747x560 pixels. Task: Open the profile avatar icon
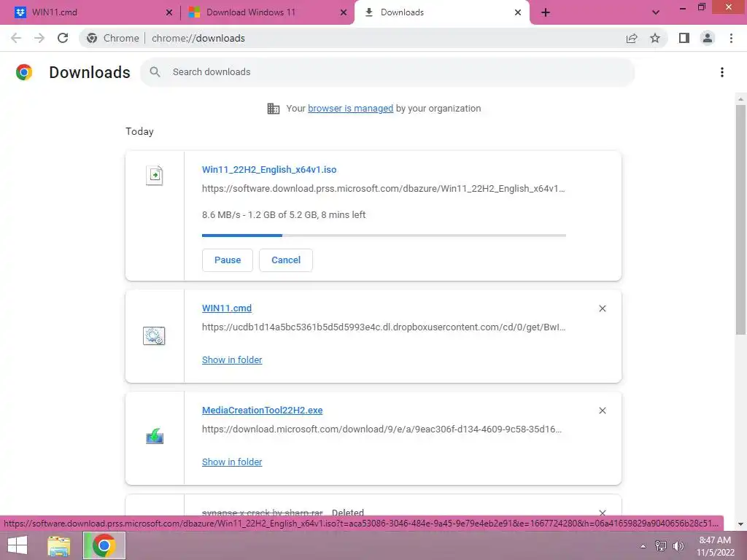pyautogui.click(x=708, y=38)
